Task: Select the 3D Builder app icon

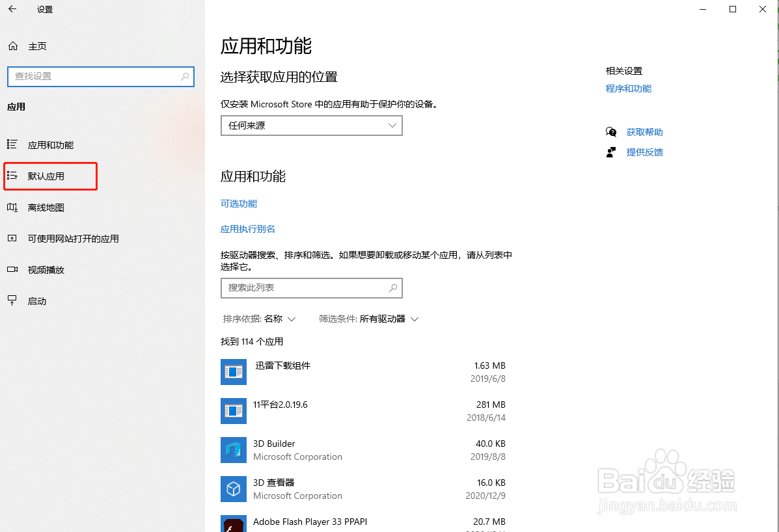Action: 234,450
